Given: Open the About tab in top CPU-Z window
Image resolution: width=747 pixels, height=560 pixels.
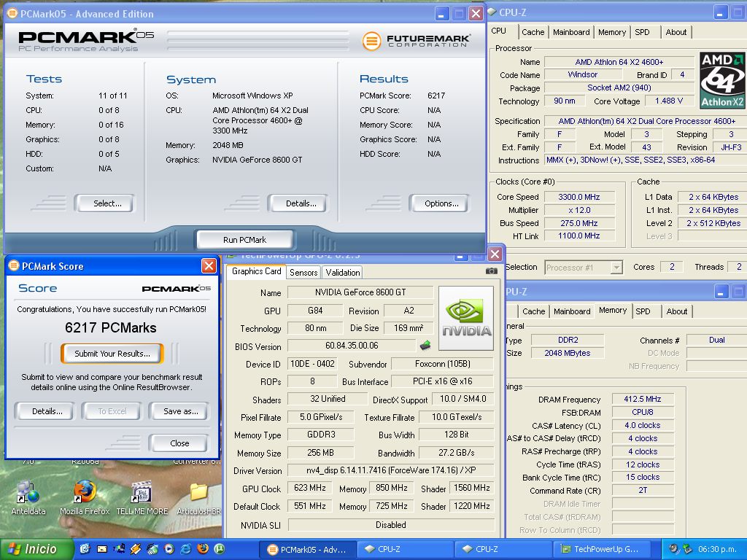Looking at the screenshot, I should pyautogui.click(x=676, y=32).
